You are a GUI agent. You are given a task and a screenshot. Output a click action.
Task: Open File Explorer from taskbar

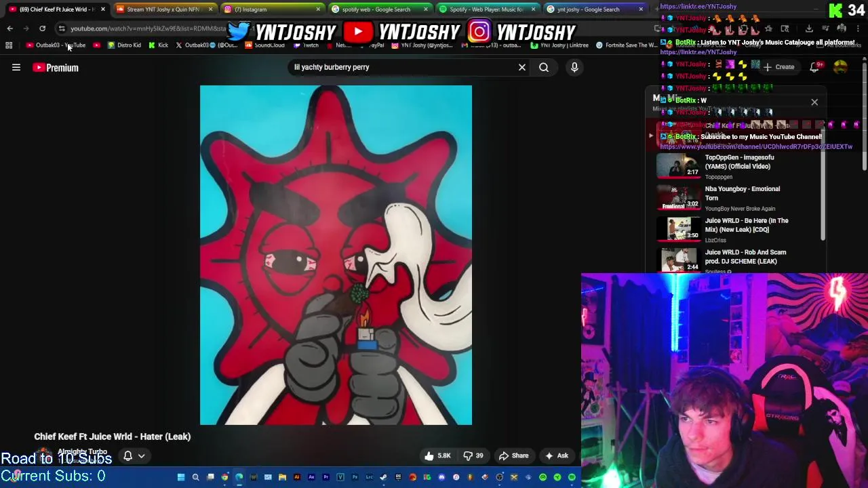coord(283,477)
